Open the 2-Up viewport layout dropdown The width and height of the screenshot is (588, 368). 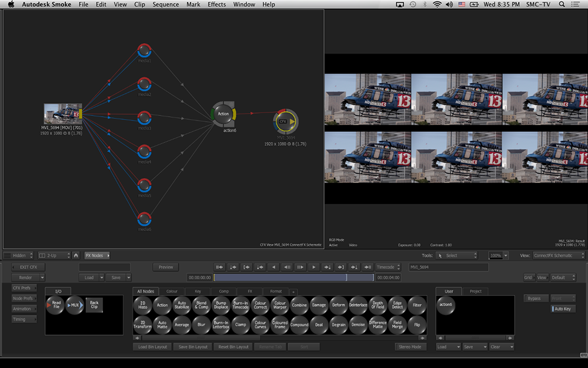pos(54,256)
